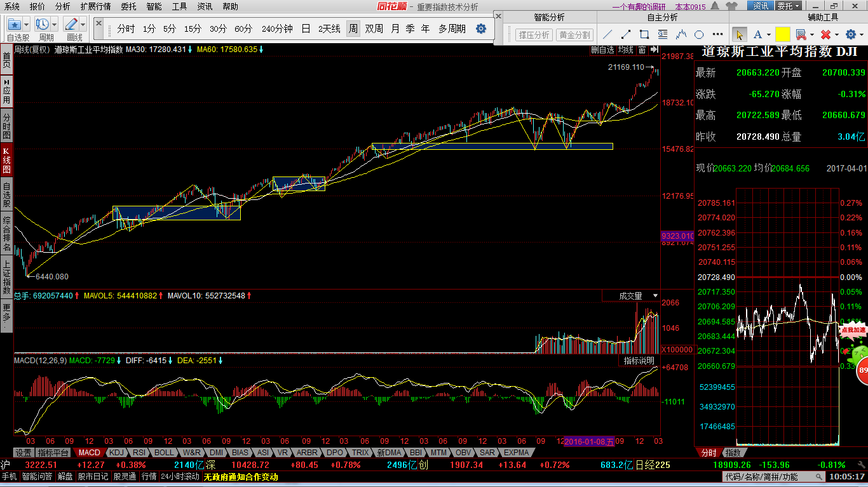Switch to 季 quarterly period
Screen dimensions: 868x487
click(x=410, y=29)
